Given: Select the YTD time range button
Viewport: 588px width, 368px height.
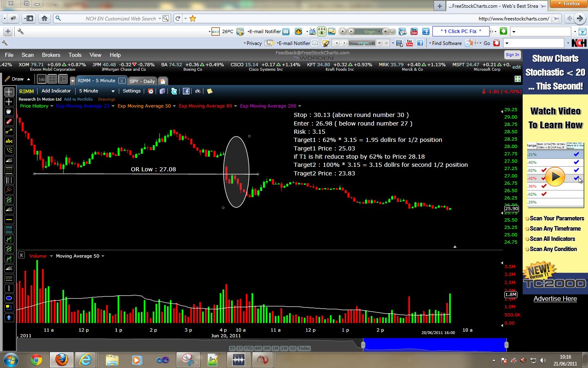Looking at the screenshot, I should 248,348.
